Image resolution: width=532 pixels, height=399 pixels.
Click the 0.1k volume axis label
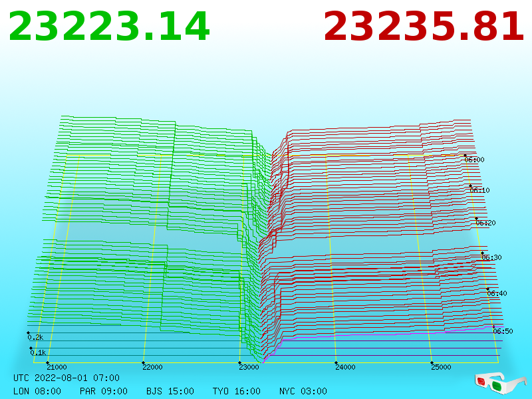(x=38, y=352)
